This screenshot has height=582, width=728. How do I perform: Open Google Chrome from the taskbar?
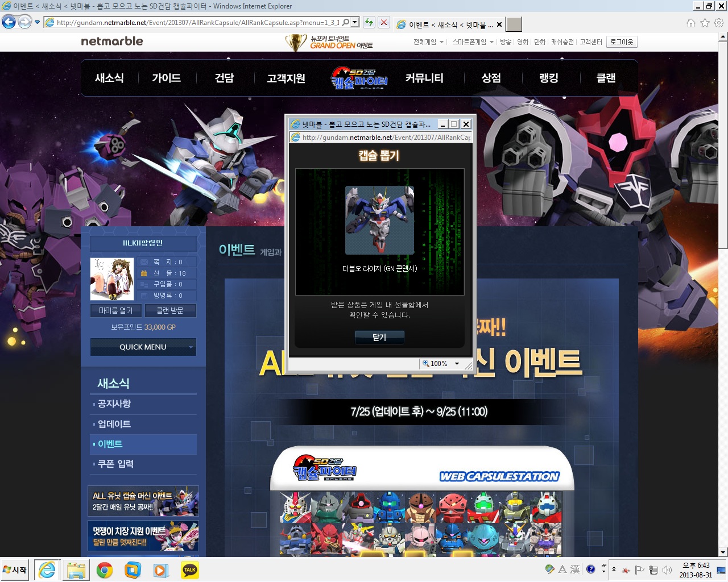(x=104, y=569)
